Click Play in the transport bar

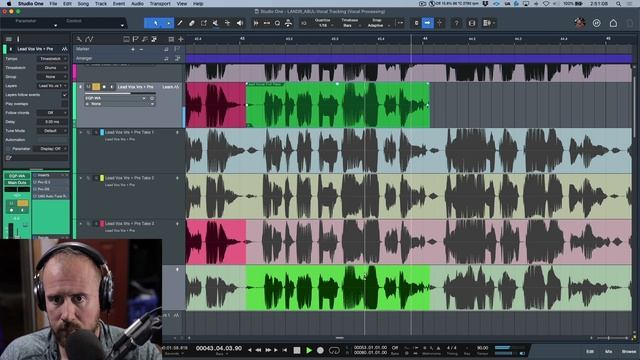309,350
